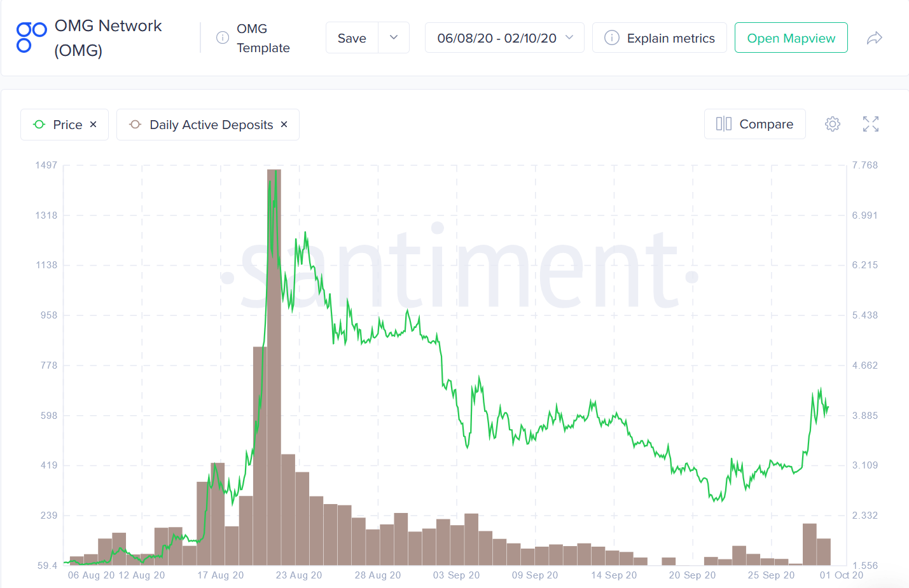
Task: Click the green Price line marker icon
Action: (x=39, y=125)
